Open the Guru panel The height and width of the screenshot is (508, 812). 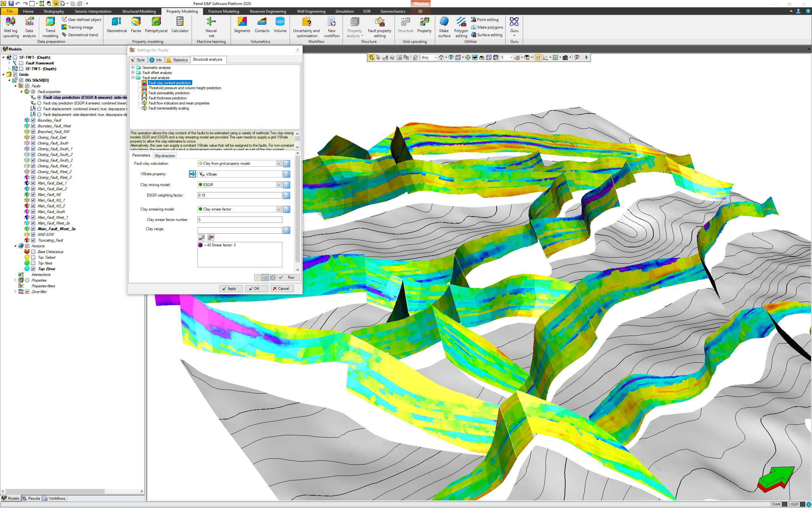514,27
